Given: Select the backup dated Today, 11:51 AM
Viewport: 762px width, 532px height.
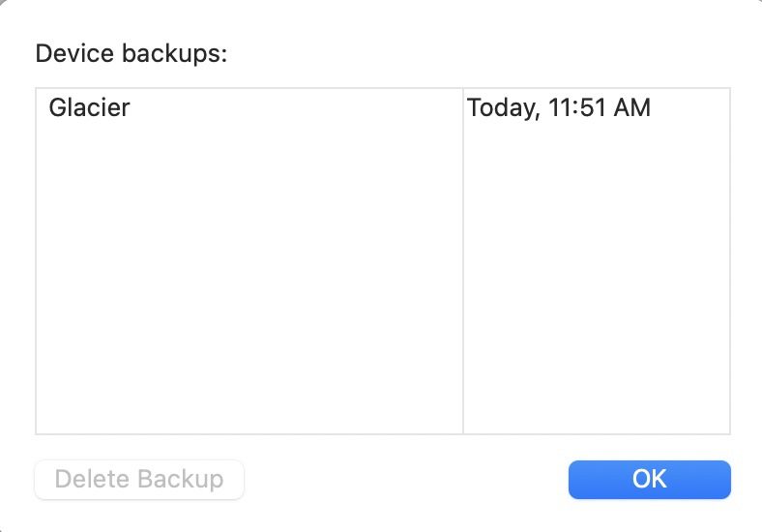Looking at the screenshot, I should tap(559, 107).
